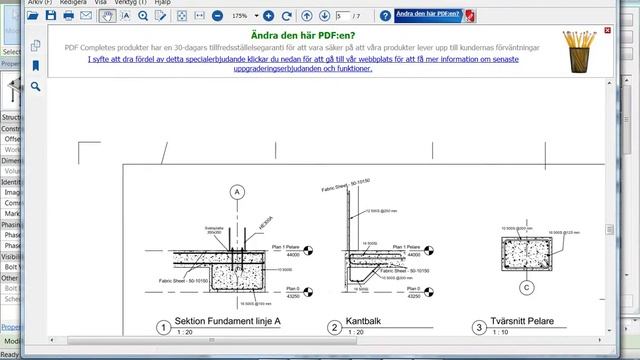Screen dimensions: 640x360
Task: Email the PDF with the envelope icon
Action: (86, 16)
